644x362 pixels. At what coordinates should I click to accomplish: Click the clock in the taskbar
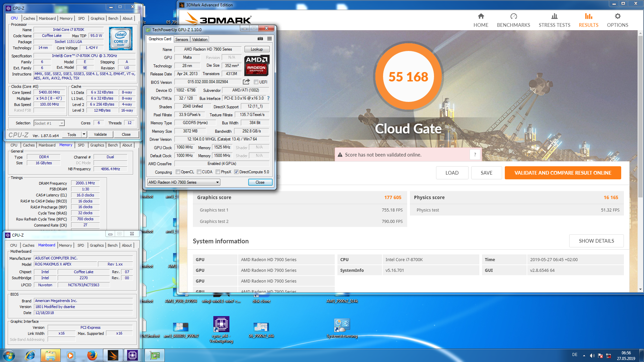(626, 355)
